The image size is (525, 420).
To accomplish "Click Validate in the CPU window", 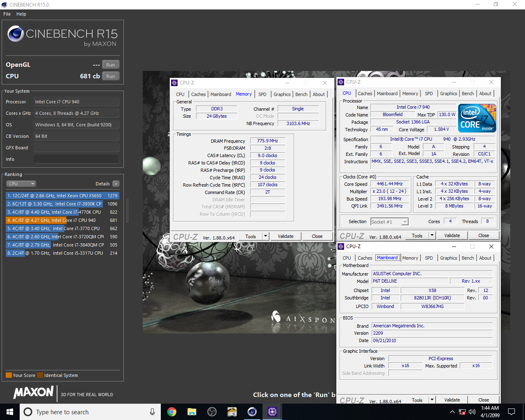I will click(452, 235).
